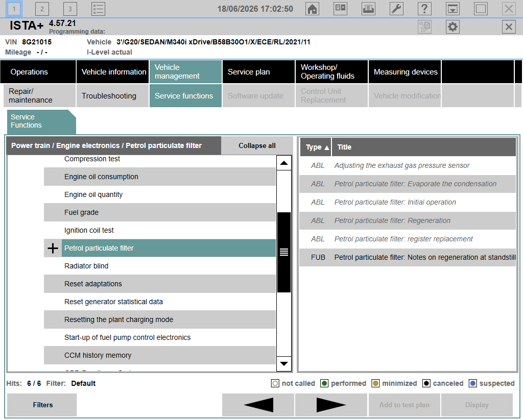The height and width of the screenshot is (420, 523).
Task: Open the settings gear icon
Action: tap(453, 27)
